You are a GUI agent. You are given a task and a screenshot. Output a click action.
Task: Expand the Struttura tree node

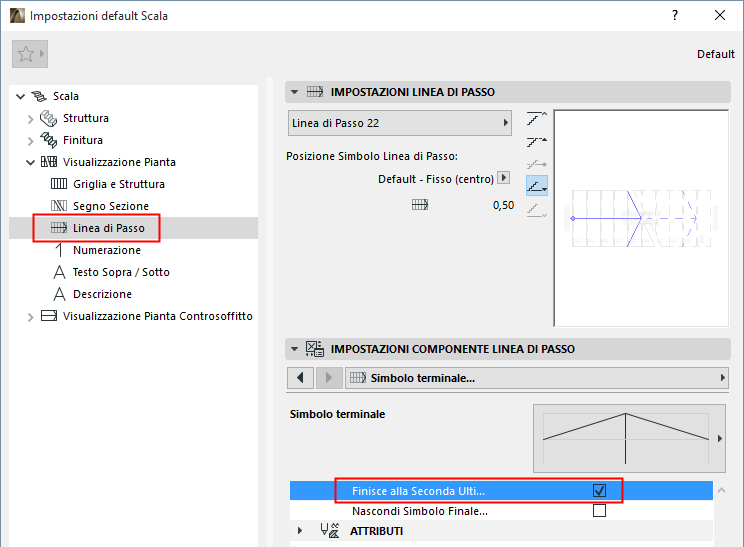click(30, 119)
